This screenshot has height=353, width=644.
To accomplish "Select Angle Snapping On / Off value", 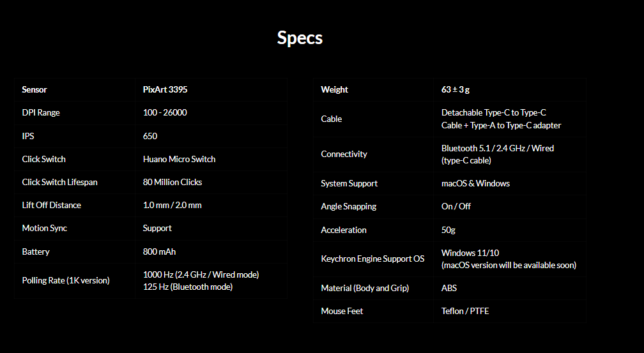I will click(x=456, y=206).
